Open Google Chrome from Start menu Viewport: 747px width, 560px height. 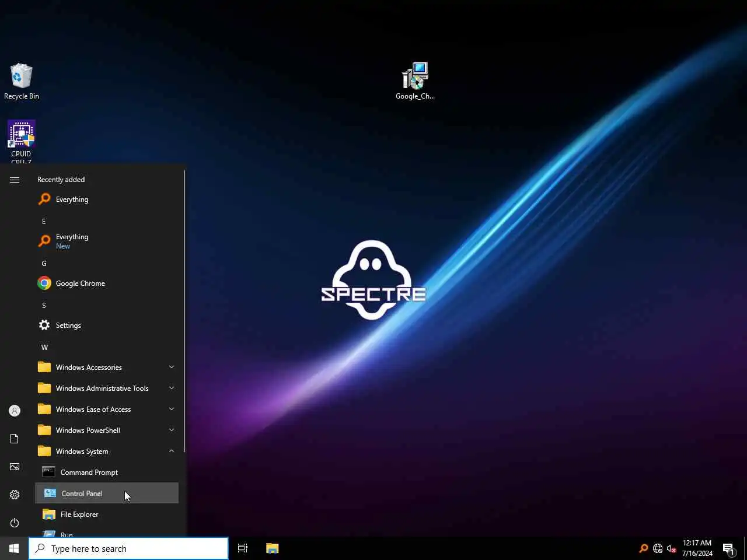[x=107, y=283]
